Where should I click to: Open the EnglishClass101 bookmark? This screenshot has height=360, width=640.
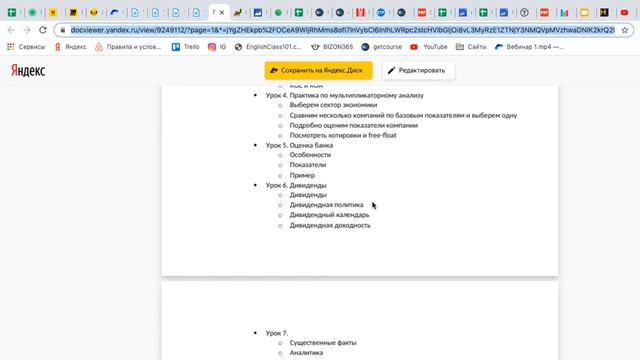(x=268, y=47)
